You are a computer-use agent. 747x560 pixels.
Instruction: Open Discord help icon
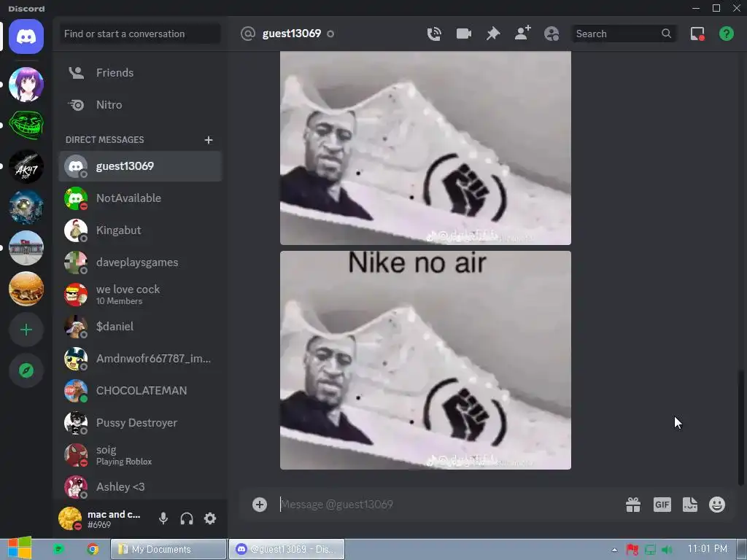tap(727, 34)
